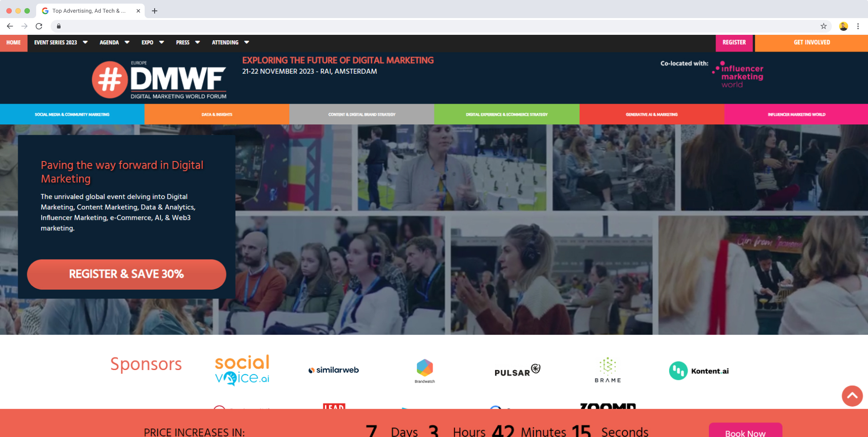
Task: Open the browser profile avatar
Action: 844,26
